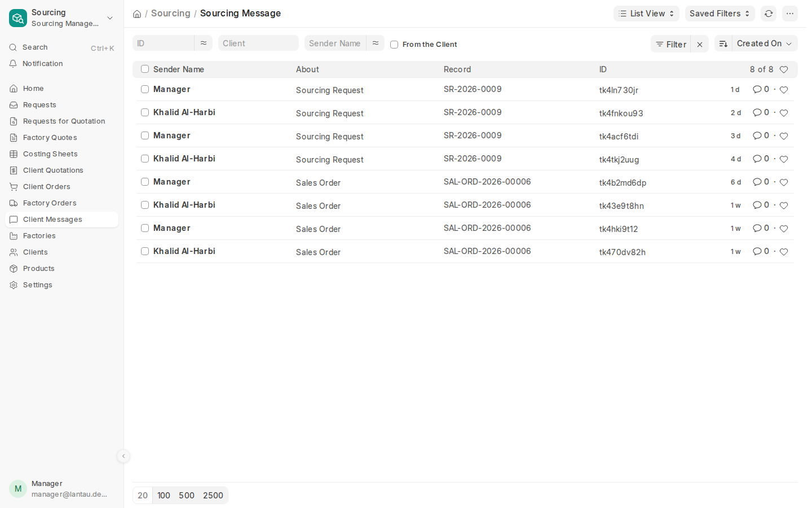Image resolution: width=812 pixels, height=508 pixels.
Task: Open Factory Quotes in the sidebar
Action: coord(62,138)
